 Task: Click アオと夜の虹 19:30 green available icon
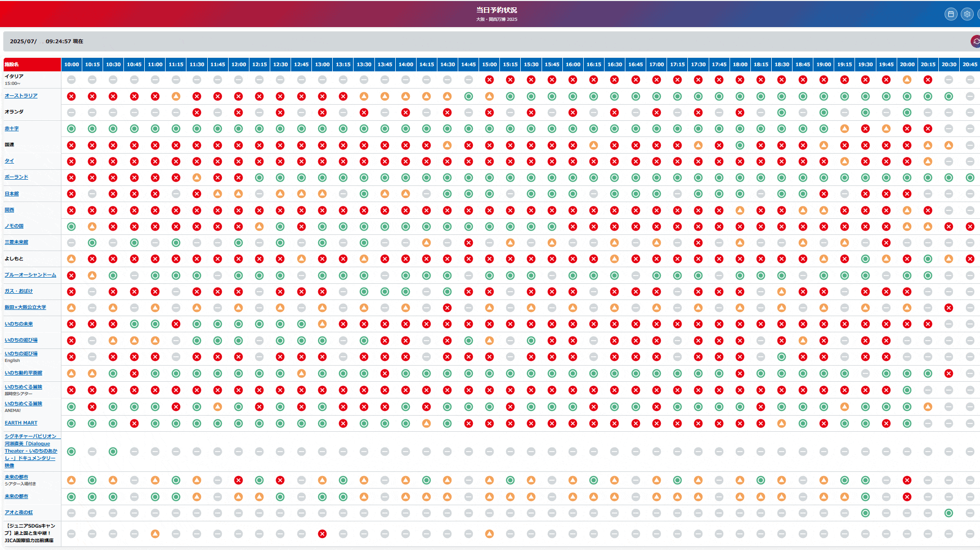coord(865,513)
